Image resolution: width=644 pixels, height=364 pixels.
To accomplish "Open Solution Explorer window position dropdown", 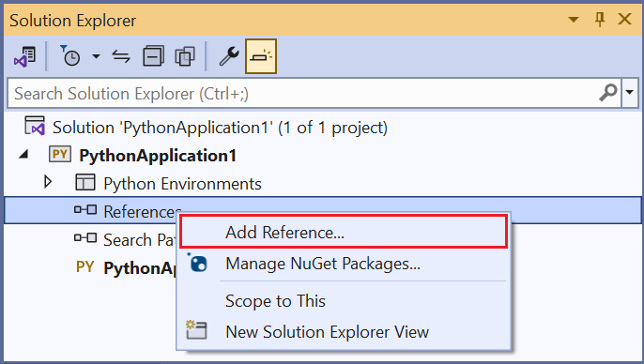I will click(x=574, y=20).
